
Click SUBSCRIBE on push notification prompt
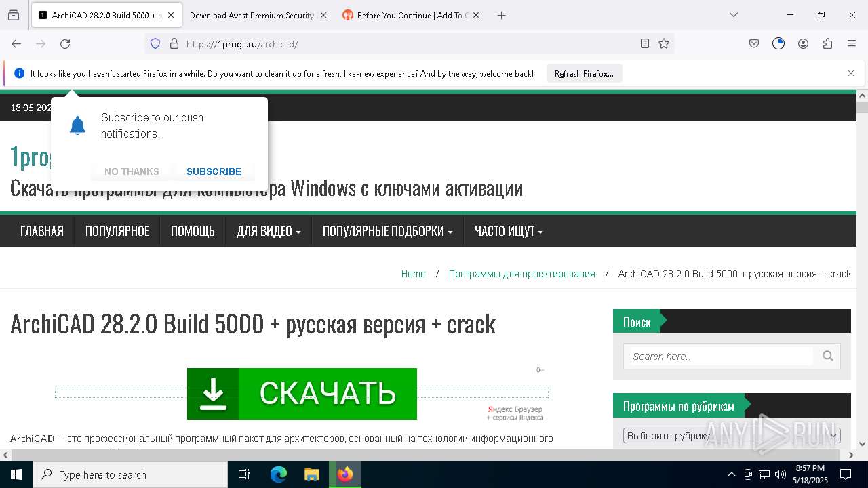[x=214, y=171]
